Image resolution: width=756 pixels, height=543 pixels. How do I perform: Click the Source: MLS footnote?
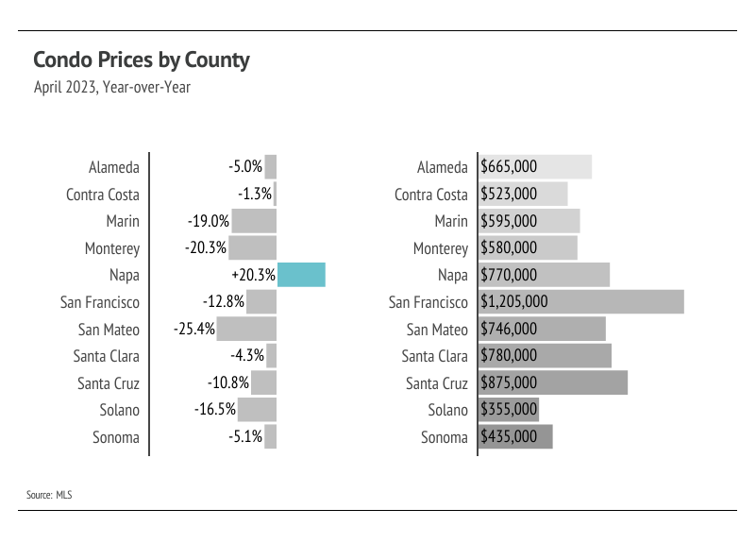click(49, 495)
